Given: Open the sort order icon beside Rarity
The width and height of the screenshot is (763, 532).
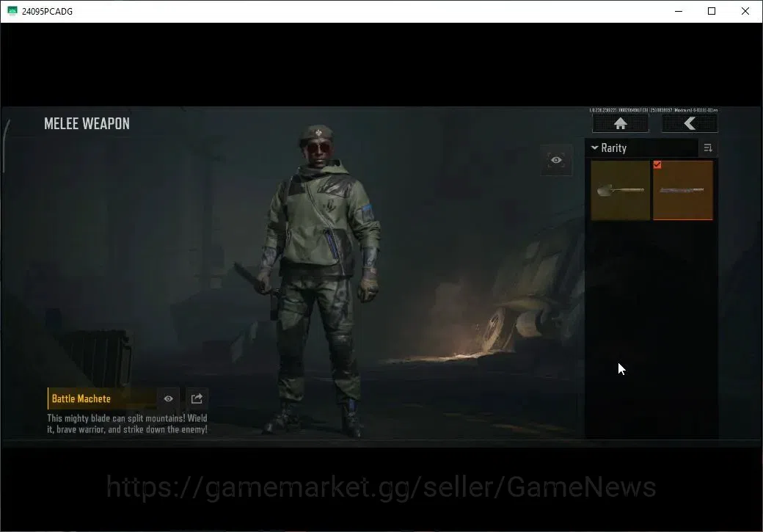Looking at the screenshot, I should tap(708, 148).
